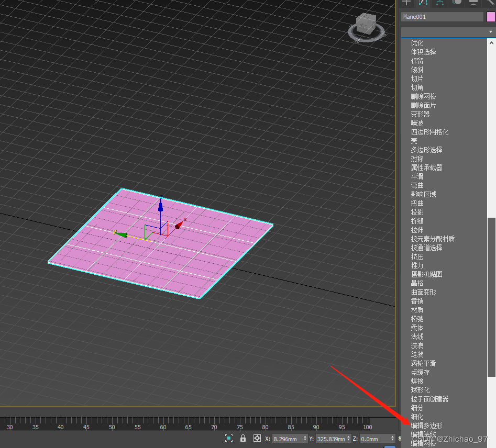This screenshot has width=496, height=448.
Task: Choose 曲面变形 entry
Action: pyautogui.click(x=423, y=292)
